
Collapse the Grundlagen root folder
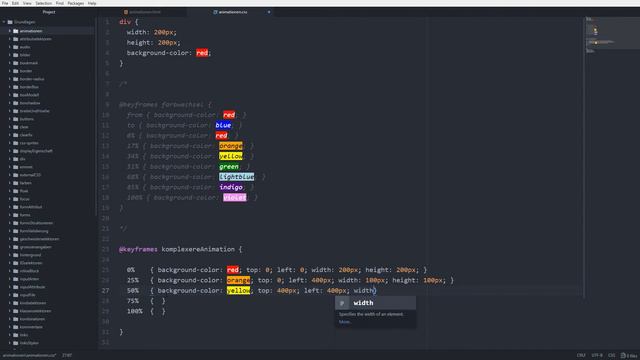[x=4, y=22]
